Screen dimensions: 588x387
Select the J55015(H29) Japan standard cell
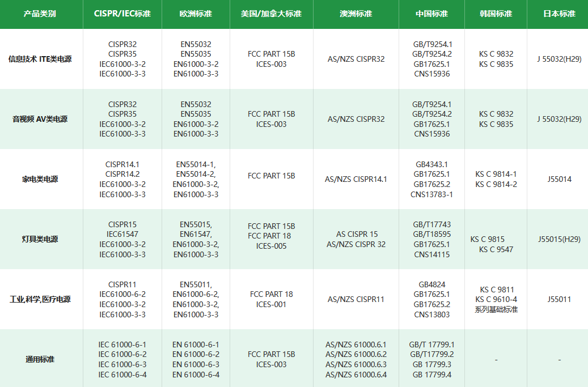click(559, 239)
